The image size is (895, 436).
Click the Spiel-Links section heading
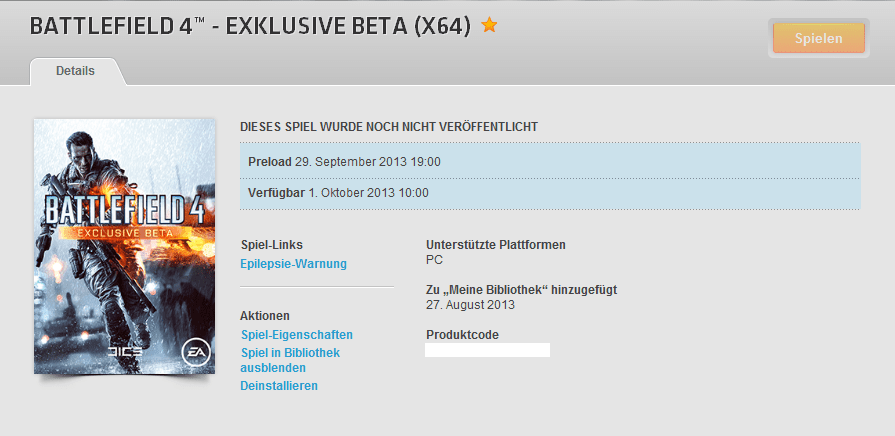[272, 245]
